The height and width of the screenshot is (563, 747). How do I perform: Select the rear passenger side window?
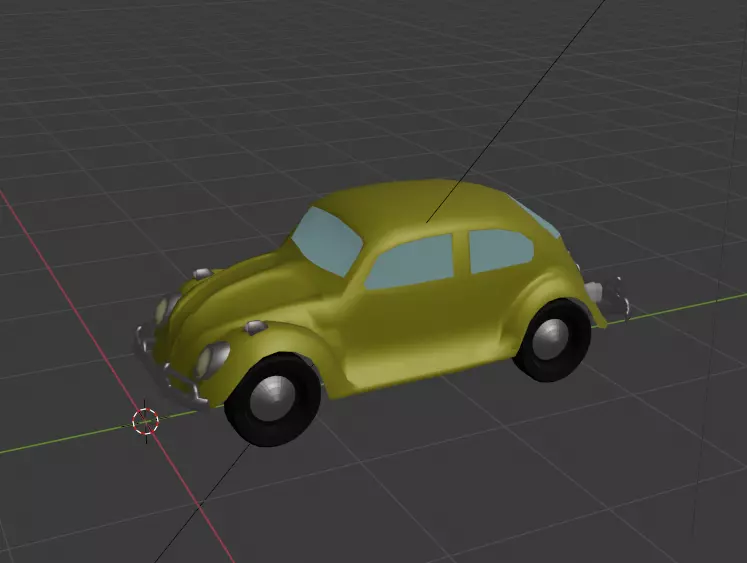click(500, 251)
